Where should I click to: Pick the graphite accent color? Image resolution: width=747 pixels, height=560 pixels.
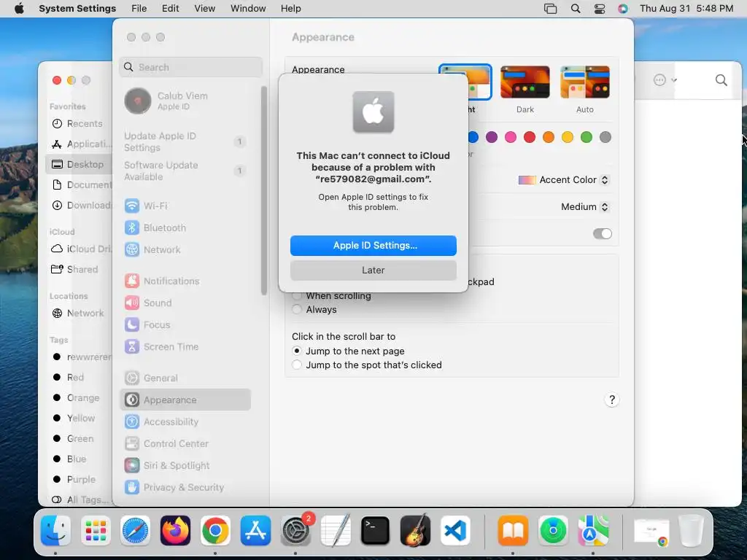(605, 137)
